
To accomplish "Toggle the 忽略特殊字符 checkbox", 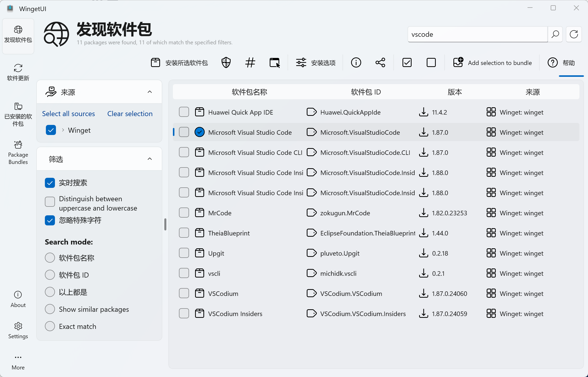I will click(50, 220).
